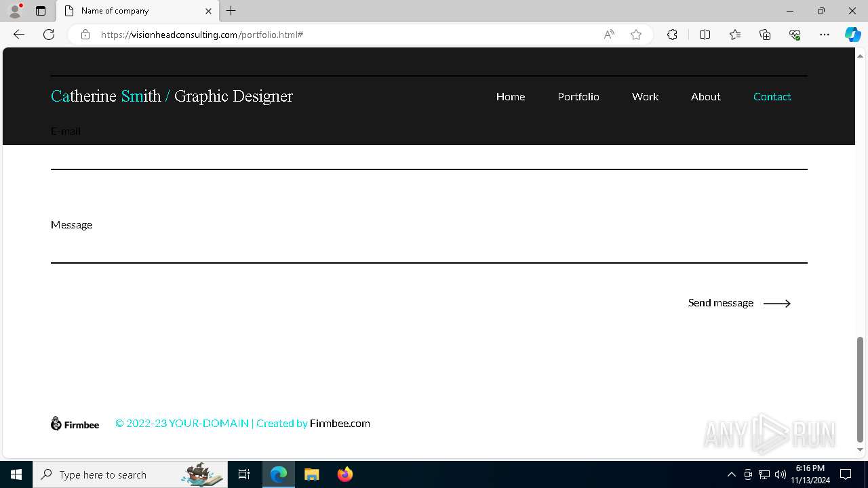Screen dimensions: 868x488
Task: Click the Catherine Smith Graphic Designer heading
Action: pos(172,96)
